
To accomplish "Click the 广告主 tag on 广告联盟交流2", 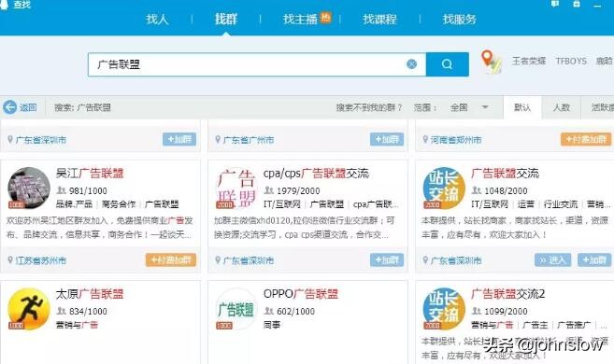I will pos(535,325).
